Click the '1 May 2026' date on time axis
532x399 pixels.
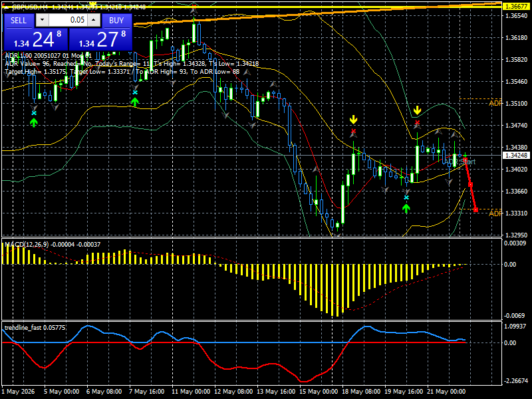click(19, 391)
